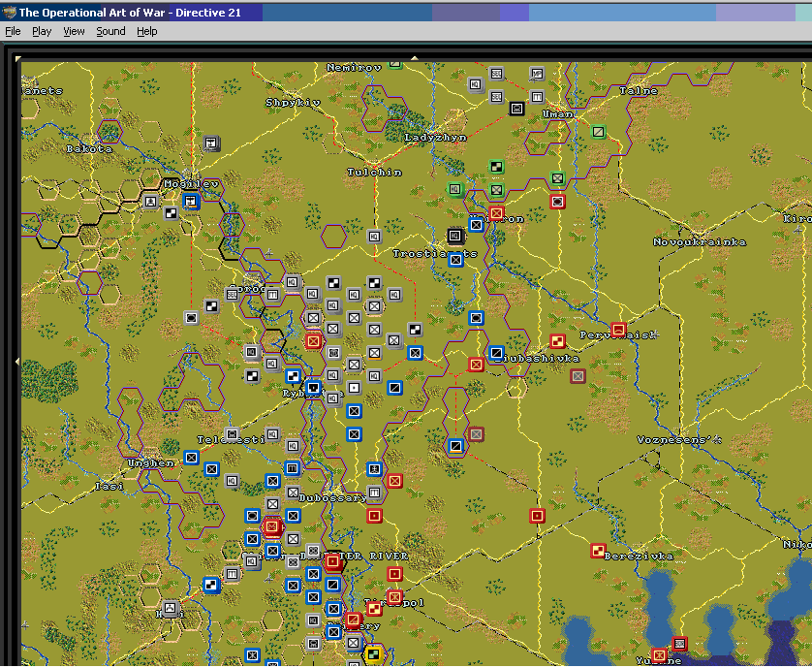812x668 pixels.
Task: Select the blue cavalry unit with orange bar
Action: tap(455, 446)
